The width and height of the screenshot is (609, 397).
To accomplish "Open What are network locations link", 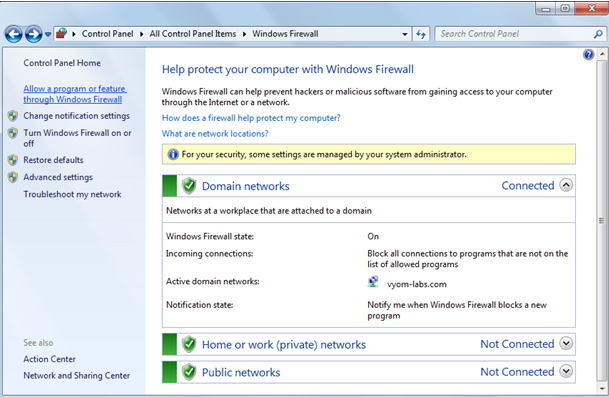I will pyautogui.click(x=215, y=134).
